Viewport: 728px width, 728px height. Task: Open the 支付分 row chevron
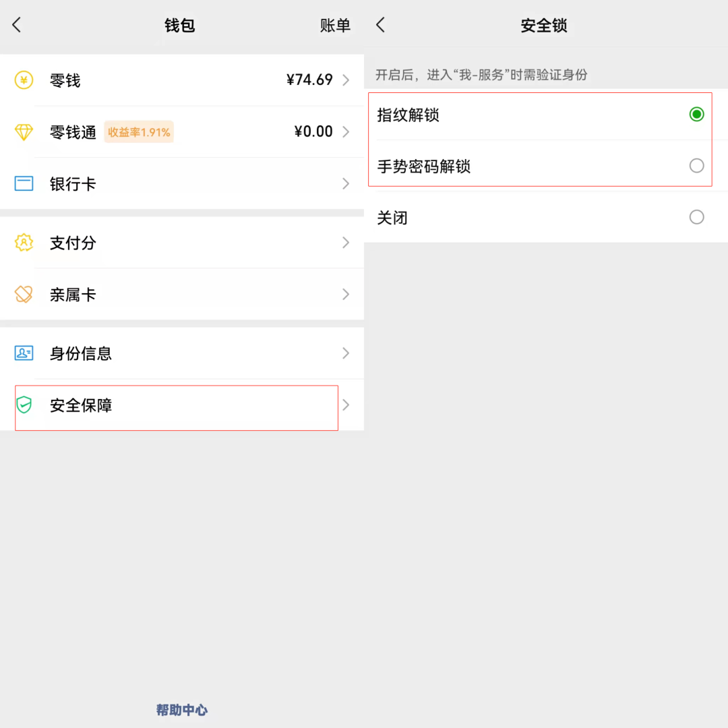[346, 243]
